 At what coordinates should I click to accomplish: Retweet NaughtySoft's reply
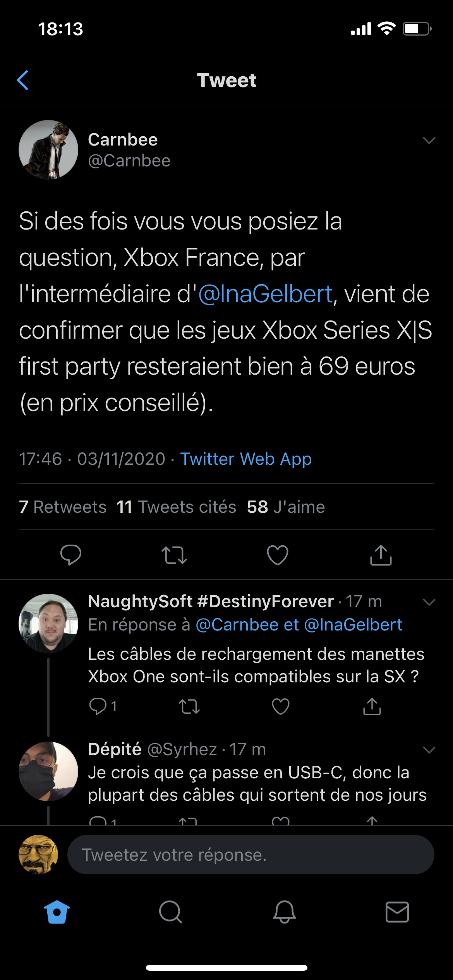pos(189,706)
